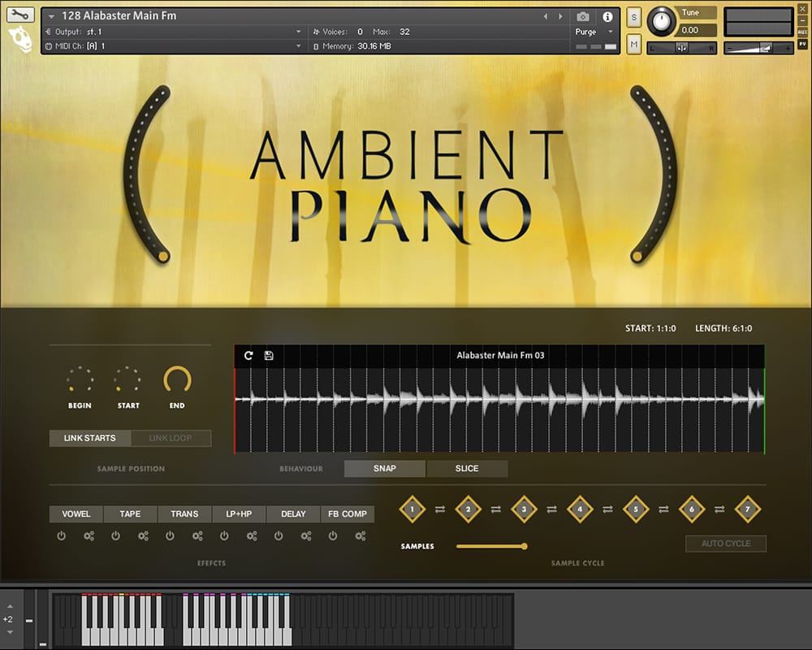This screenshot has width=812, height=650.
Task: Open the instrument info icon
Action: pos(607,16)
